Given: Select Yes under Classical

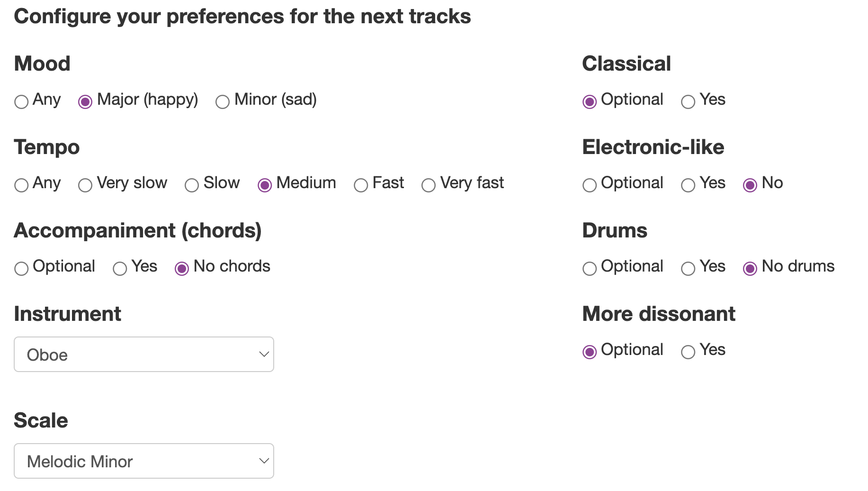Looking at the screenshot, I should click(688, 102).
